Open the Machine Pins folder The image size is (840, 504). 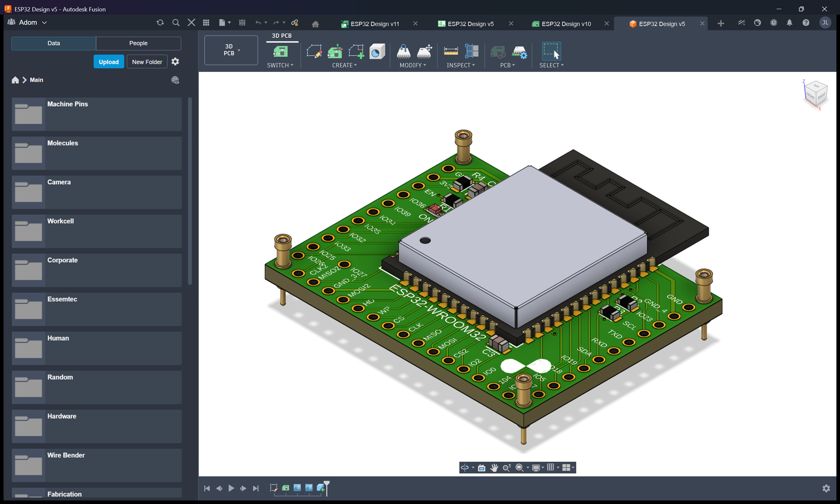pyautogui.click(x=96, y=114)
